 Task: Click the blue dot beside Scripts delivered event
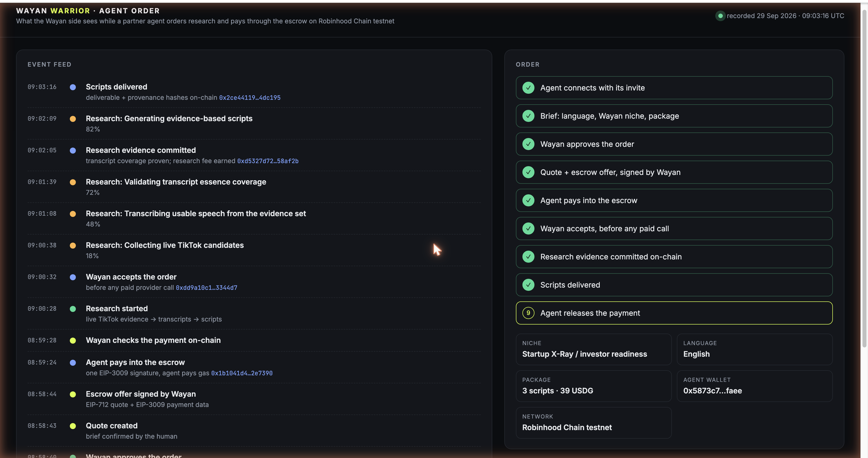[x=73, y=87]
